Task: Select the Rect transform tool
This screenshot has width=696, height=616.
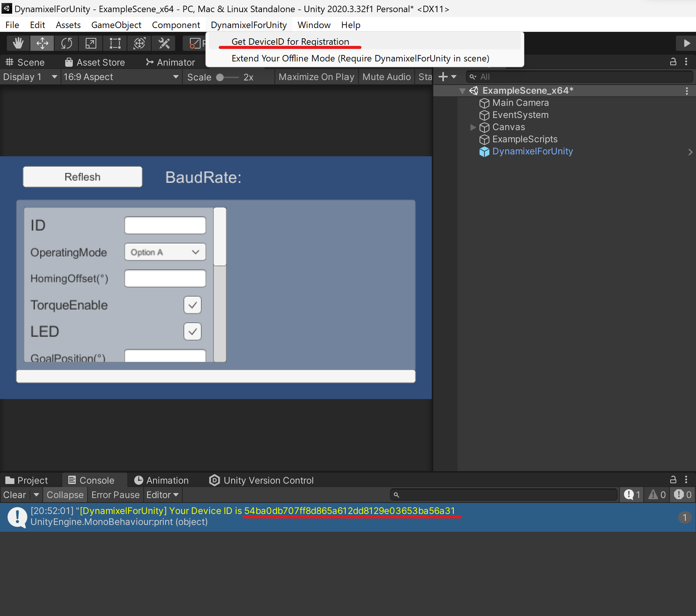Action: [x=115, y=43]
